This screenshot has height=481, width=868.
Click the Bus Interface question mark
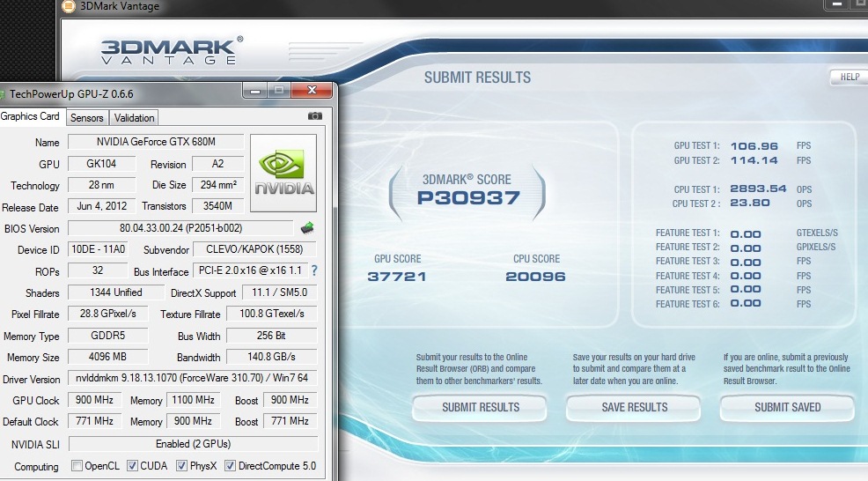pyautogui.click(x=314, y=270)
